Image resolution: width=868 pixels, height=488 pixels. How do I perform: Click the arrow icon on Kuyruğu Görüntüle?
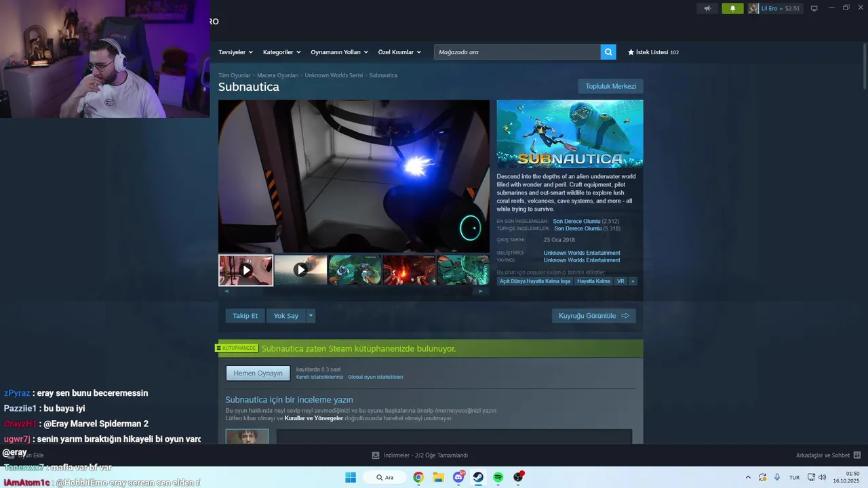coord(625,316)
